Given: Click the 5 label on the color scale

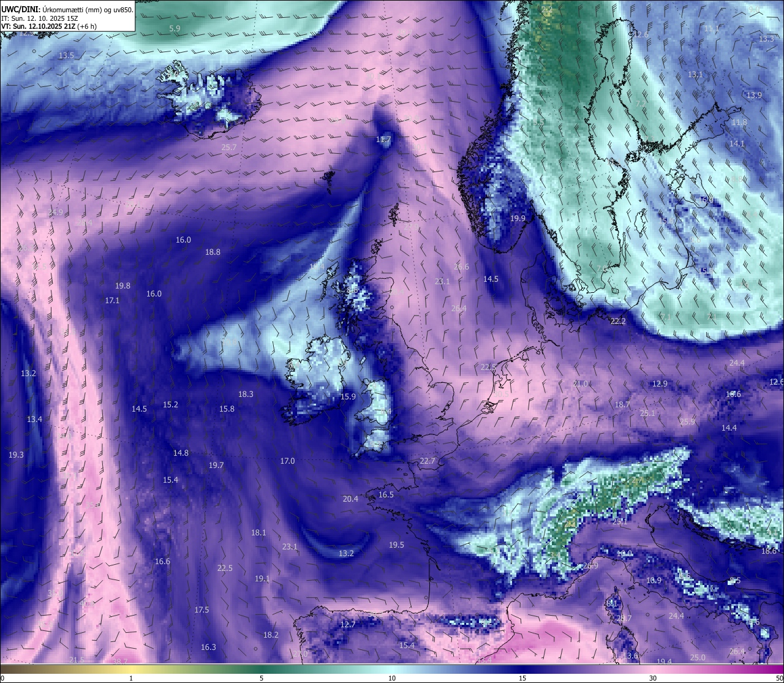Looking at the screenshot, I should point(262,678).
